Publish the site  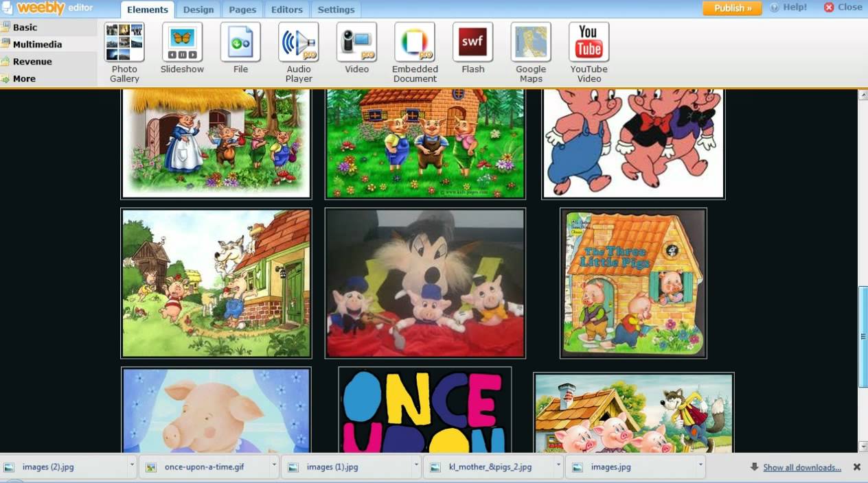733,8
